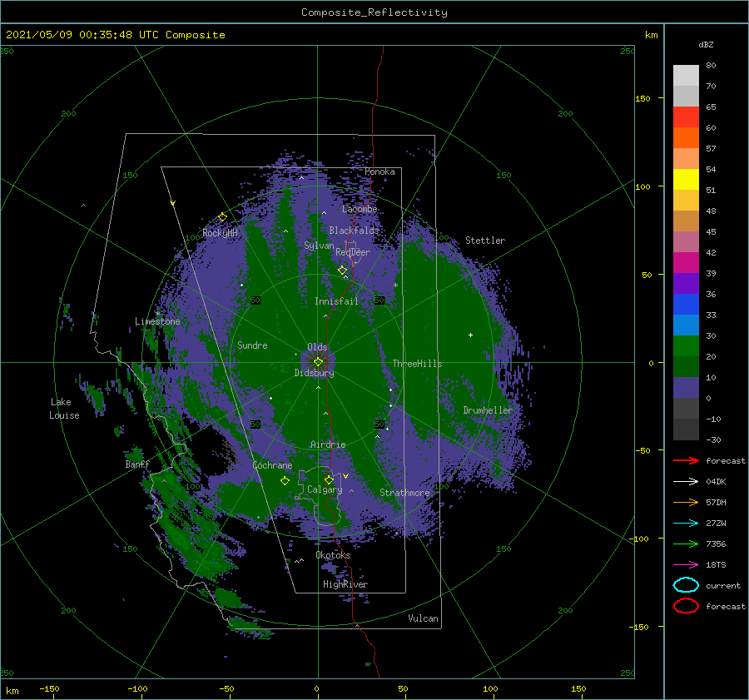Click the Didsbury label

pos(314,373)
